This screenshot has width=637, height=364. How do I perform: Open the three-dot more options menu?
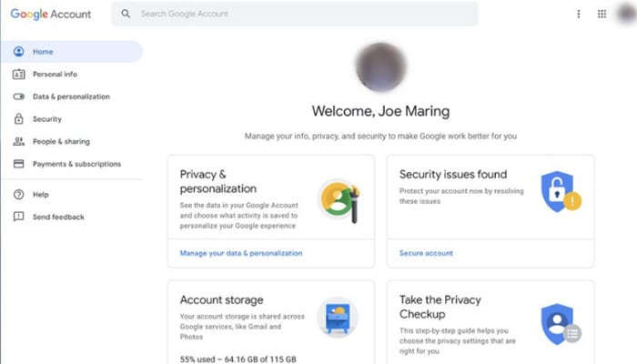pos(579,15)
